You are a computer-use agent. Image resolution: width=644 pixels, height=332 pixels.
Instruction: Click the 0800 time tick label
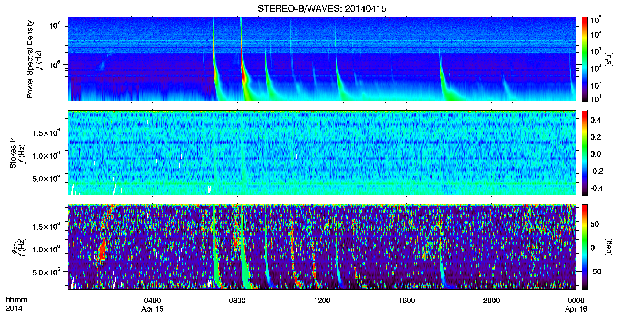click(x=237, y=300)
